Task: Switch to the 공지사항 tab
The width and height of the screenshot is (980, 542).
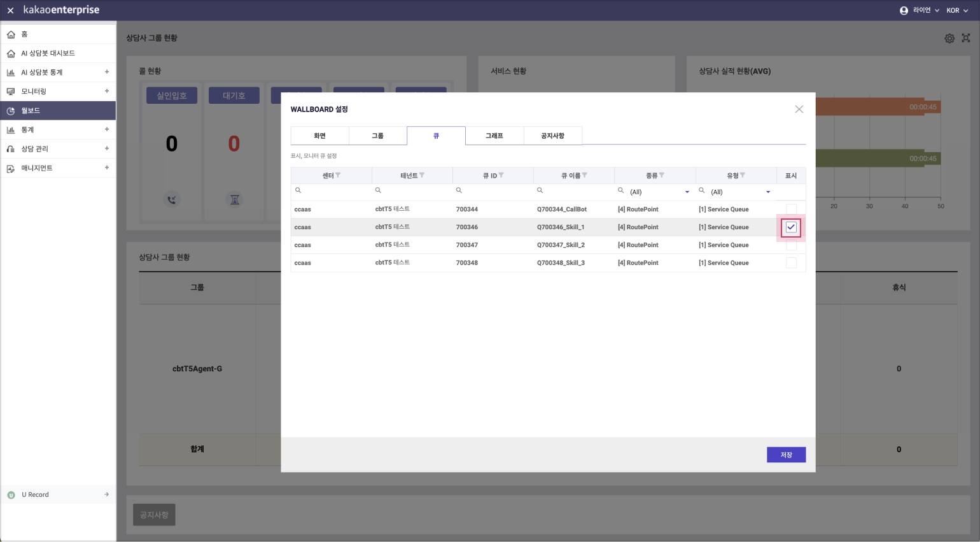Action: (552, 136)
